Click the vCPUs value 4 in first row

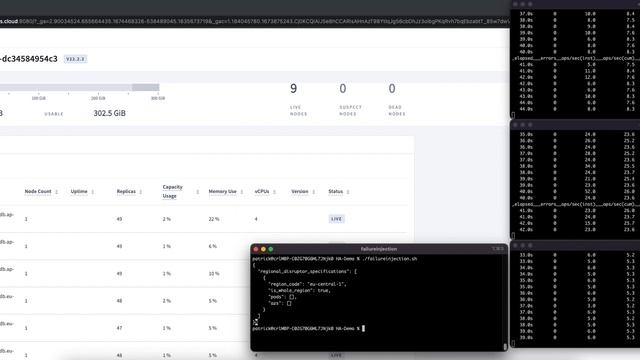pyautogui.click(x=256, y=219)
